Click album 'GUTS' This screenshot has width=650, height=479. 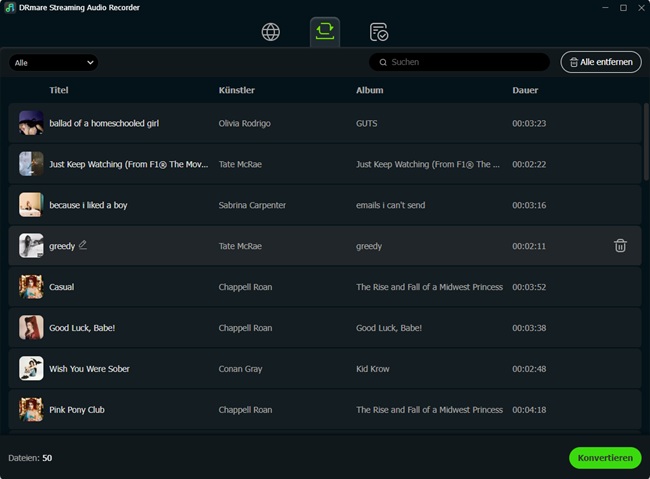[x=366, y=123]
